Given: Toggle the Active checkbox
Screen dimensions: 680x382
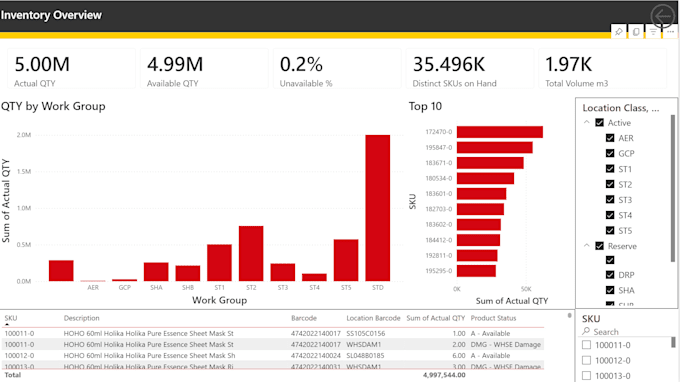Looking at the screenshot, I should tap(599, 123).
